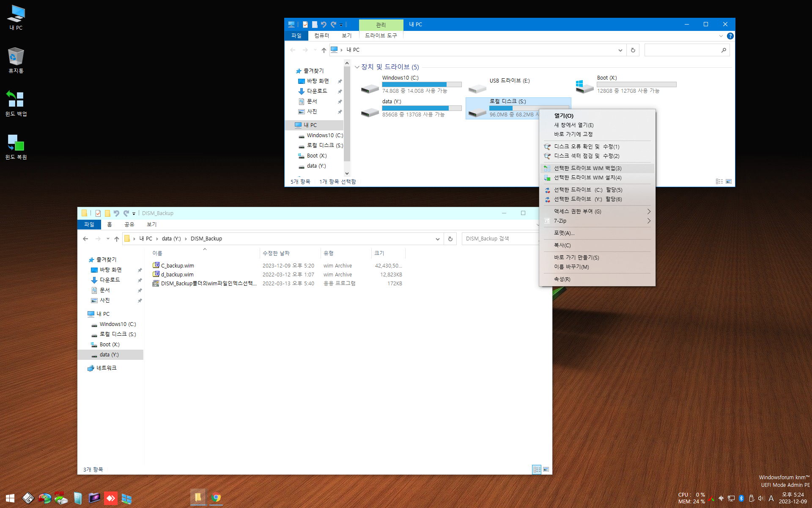Open address history dropdown in DISM_Backup window
The height and width of the screenshot is (508, 812).
pyautogui.click(x=437, y=239)
